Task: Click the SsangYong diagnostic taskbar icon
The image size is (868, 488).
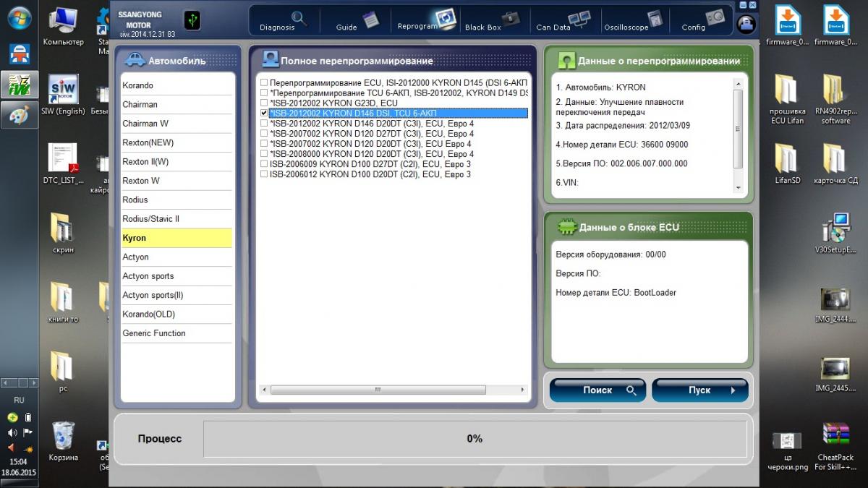Action: (19, 54)
